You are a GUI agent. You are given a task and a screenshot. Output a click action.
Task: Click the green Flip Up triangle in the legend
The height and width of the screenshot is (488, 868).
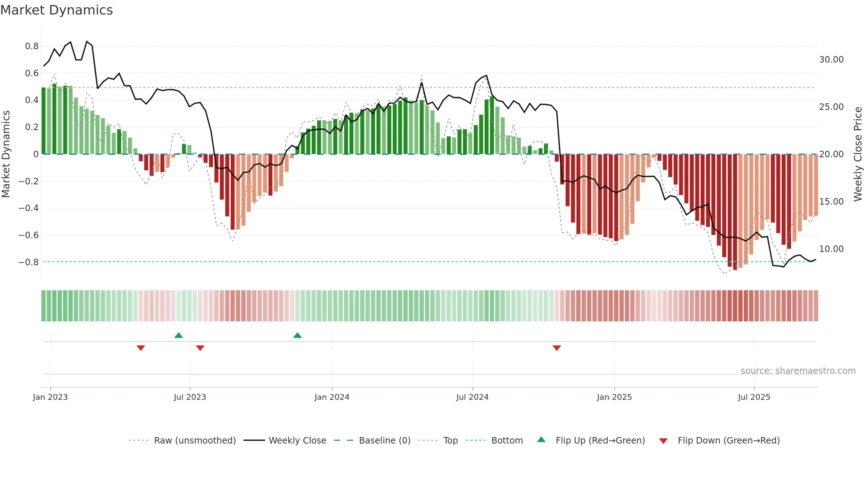(541, 440)
